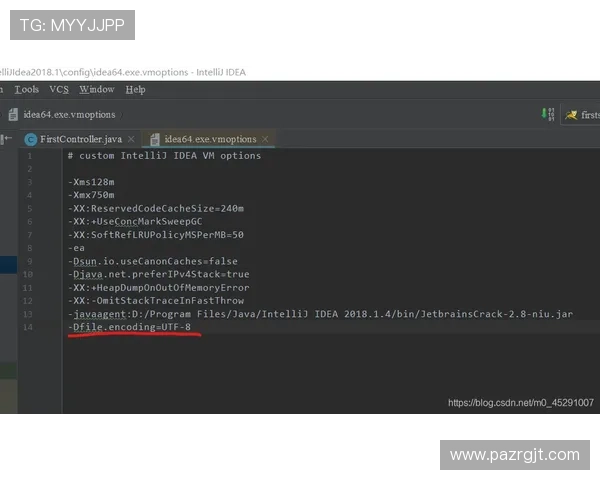Click the -XX:SoftRefLRUPolicyMSPerMB=50 line
The width and height of the screenshot is (600, 480).
tap(156, 235)
